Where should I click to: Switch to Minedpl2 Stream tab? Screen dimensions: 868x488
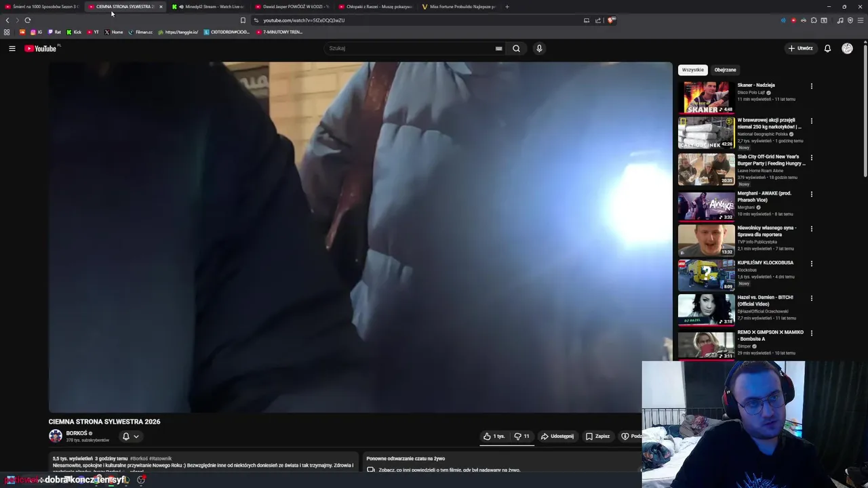click(208, 7)
